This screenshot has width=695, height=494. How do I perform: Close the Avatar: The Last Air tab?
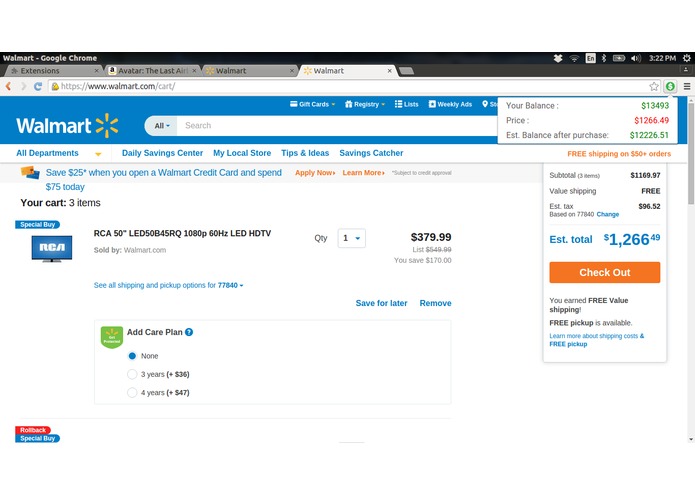point(194,71)
